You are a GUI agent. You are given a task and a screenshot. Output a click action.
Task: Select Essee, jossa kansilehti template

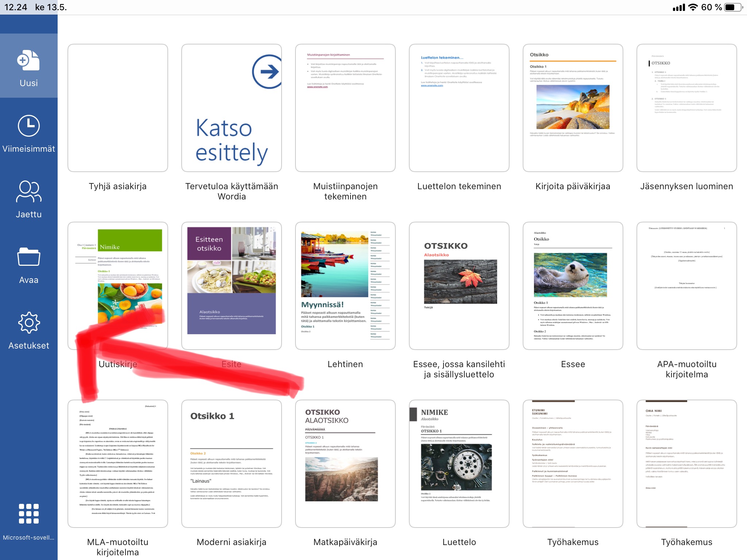tap(459, 286)
